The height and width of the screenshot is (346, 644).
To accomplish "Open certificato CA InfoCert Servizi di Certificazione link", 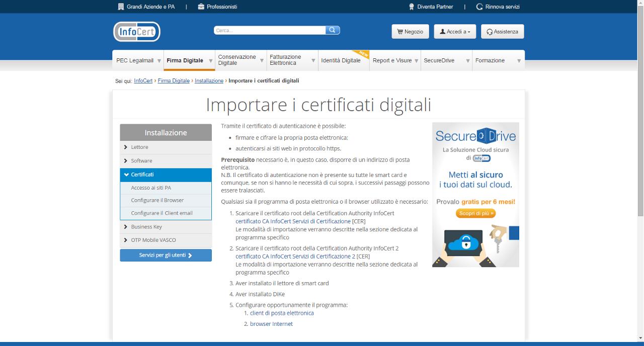I will [x=293, y=221].
